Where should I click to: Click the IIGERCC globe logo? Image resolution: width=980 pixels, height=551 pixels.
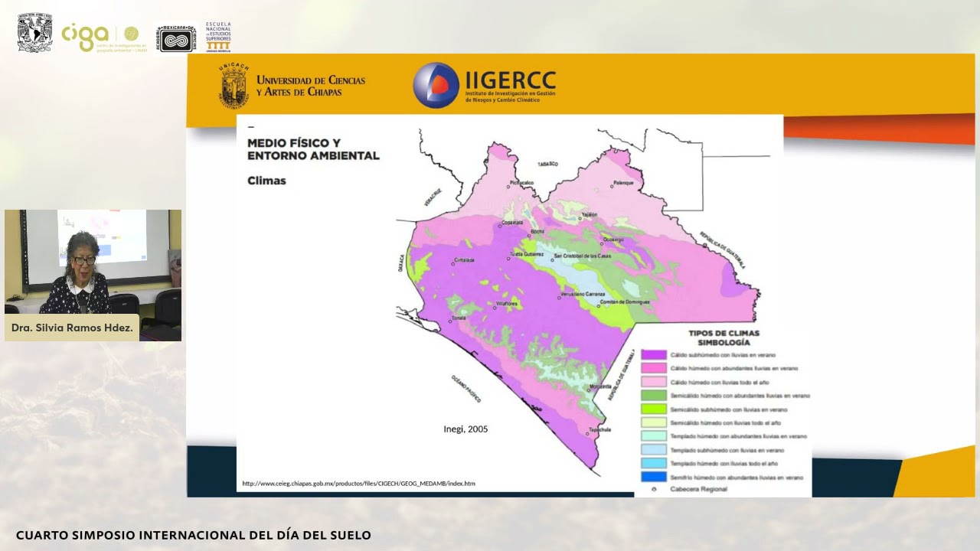click(436, 85)
